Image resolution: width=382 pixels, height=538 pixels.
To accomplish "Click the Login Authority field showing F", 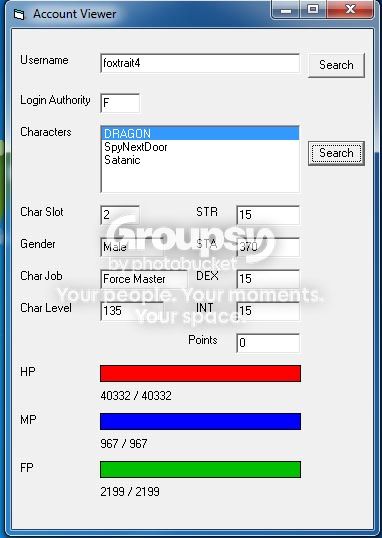I will pos(120,103).
